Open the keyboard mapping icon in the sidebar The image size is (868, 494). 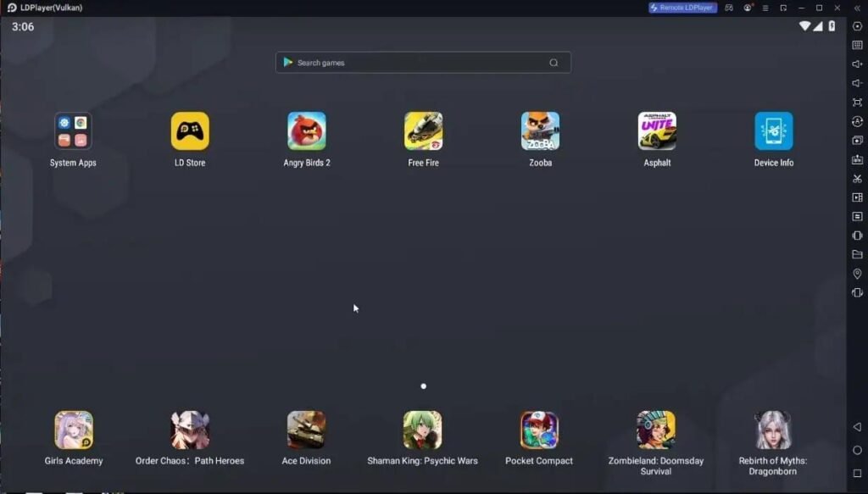(857, 45)
